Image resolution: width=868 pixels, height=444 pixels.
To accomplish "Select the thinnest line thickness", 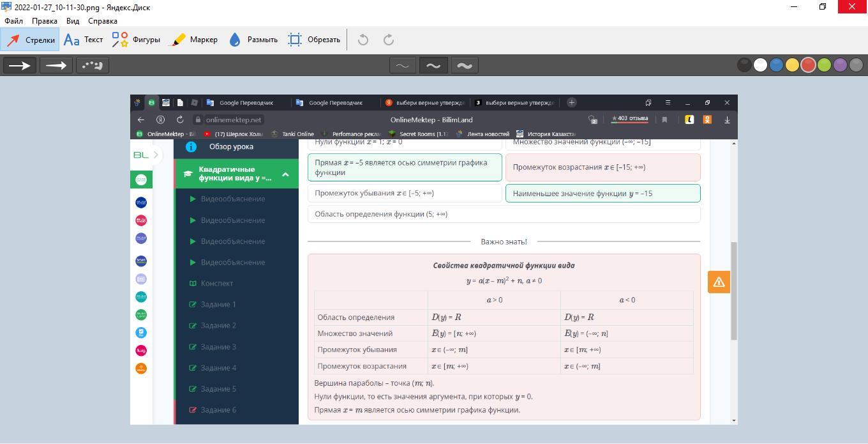I will pyautogui.click(x=403, y=65).
